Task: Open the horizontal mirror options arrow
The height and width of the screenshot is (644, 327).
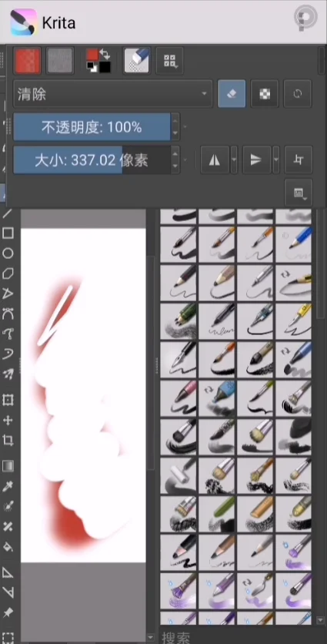Action: [x=234, y=159]
